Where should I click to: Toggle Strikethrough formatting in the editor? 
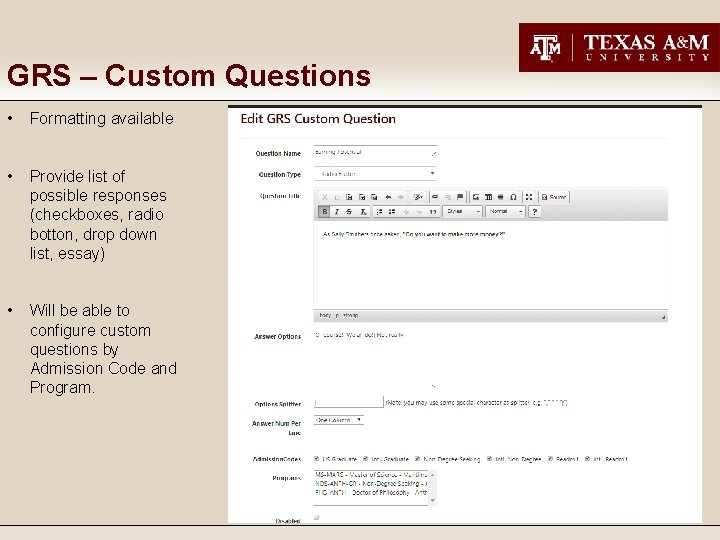(349, 212)
